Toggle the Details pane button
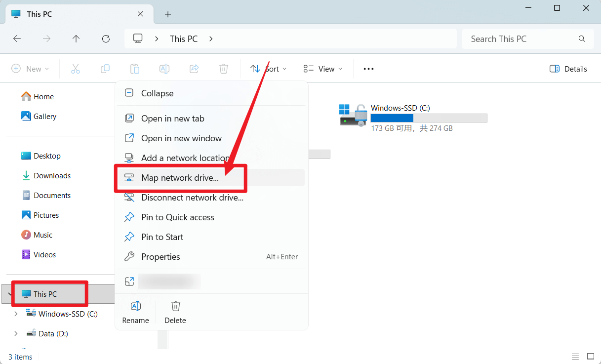The height and width of the screenshot is (364, 601). click(568, 69)
